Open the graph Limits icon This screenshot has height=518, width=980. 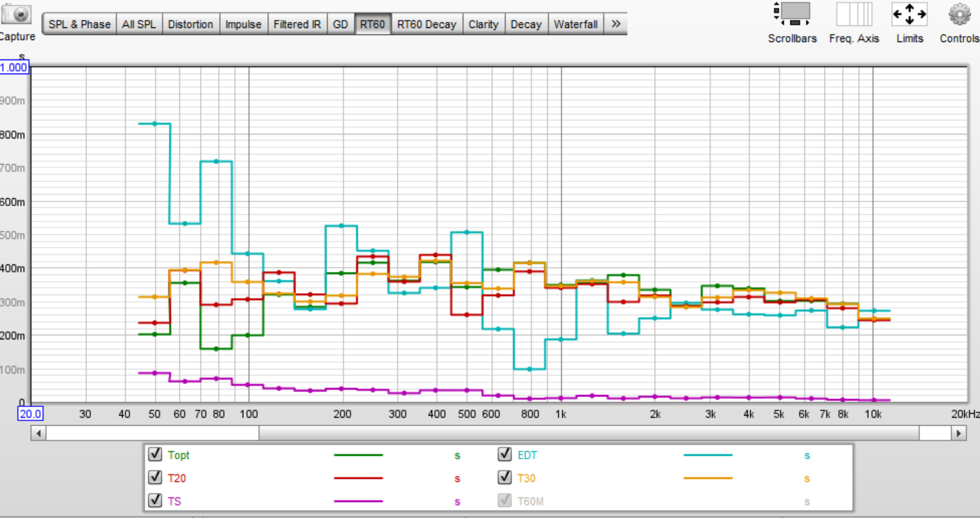tap(909, 14)
